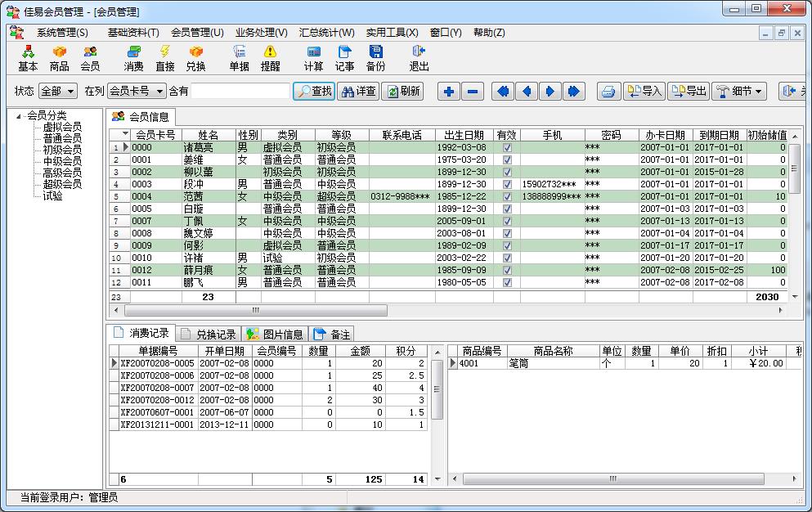Click the 刷新 refresh button
Screen dimensions: 812x512
[x=403, y=92]
